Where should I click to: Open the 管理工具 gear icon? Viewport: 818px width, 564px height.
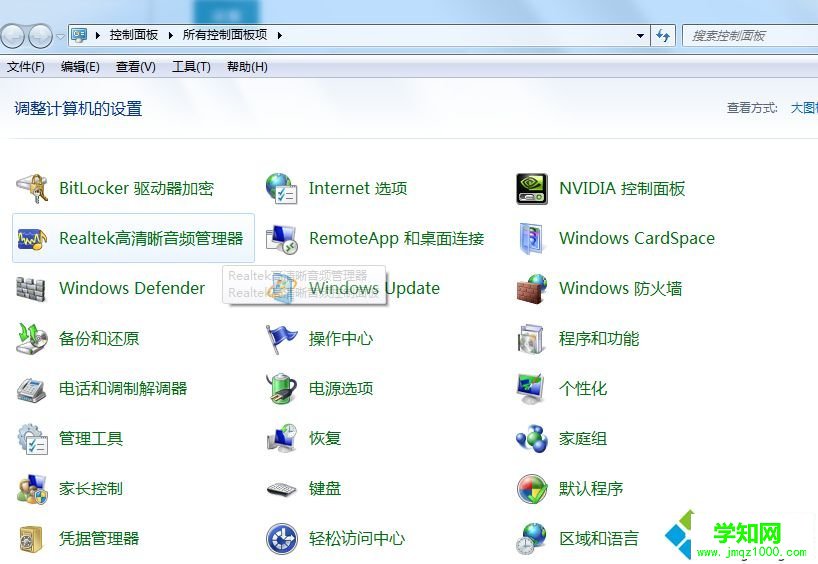pos(32,439)
